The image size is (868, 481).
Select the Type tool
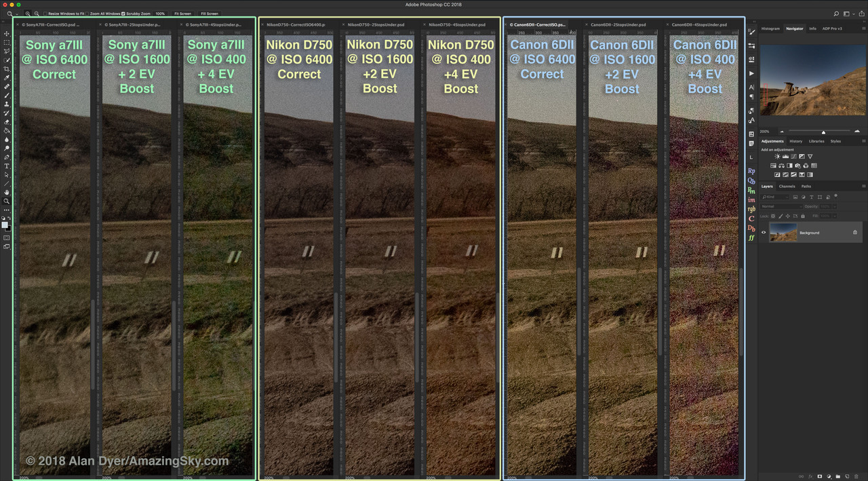(x=7, y=166)
